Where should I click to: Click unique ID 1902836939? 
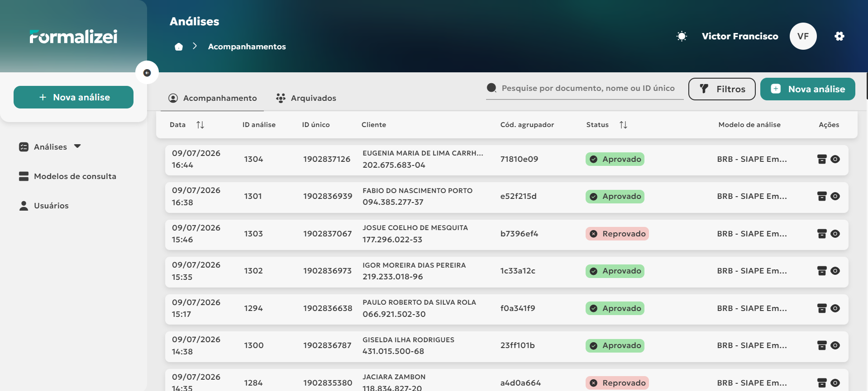click(x=328, y=196)
